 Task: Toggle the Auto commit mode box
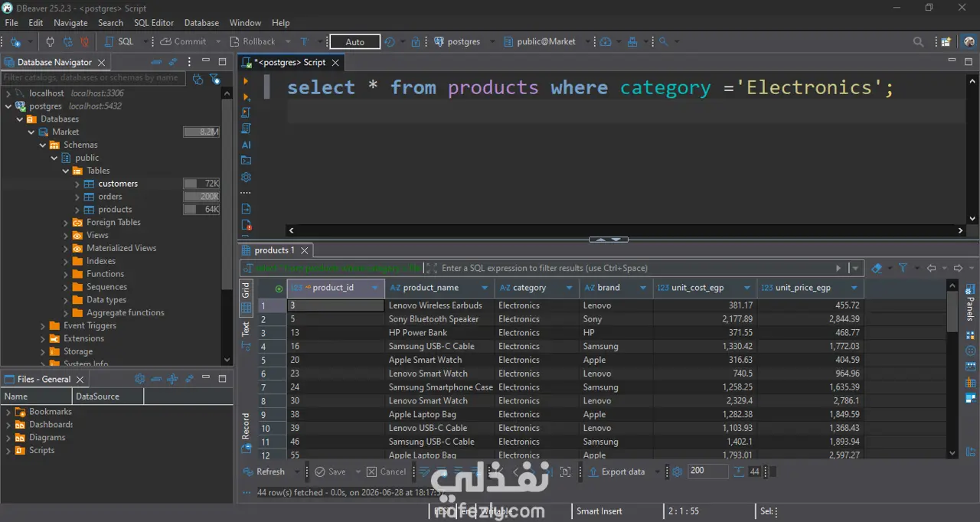coord(354,42)
